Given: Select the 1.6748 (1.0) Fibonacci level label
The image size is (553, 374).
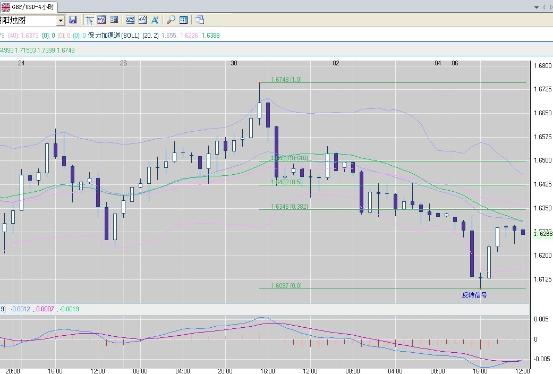Looking at the screenshot, I should [x=286, y=80].
